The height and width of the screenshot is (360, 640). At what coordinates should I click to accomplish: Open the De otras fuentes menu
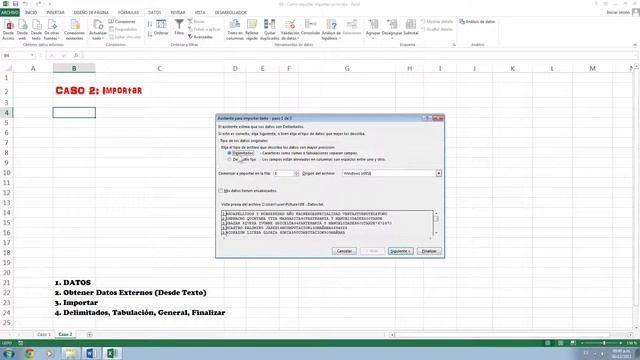52,30
